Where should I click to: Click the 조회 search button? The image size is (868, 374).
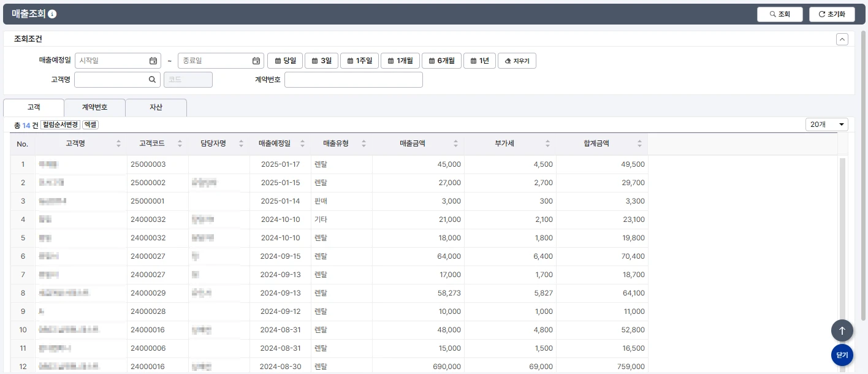pos(779,14)
